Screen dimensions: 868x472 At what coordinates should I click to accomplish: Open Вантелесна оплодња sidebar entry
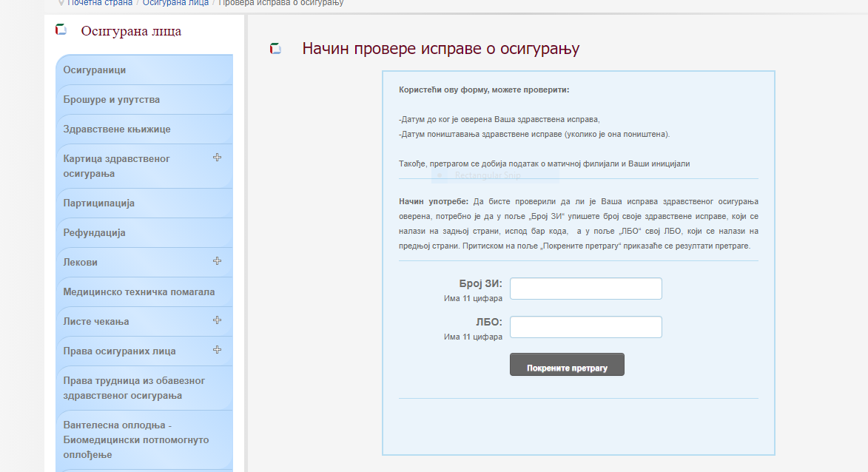(144, 440)
